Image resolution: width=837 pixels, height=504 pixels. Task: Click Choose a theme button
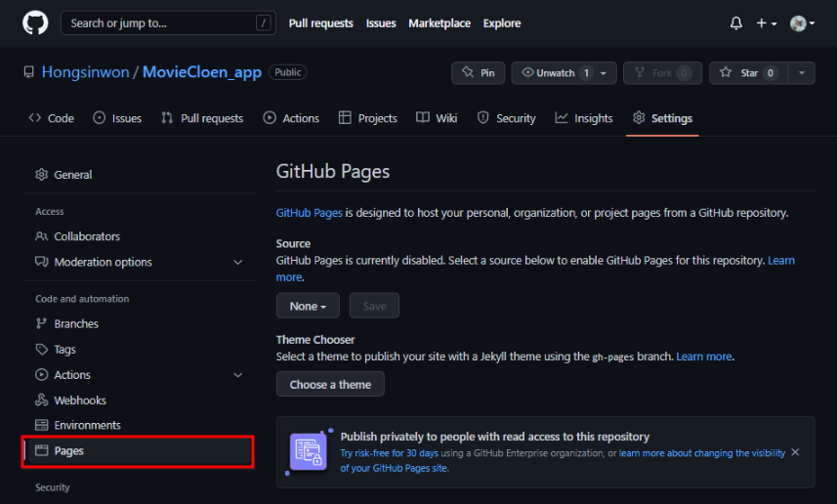click(330, 385)
